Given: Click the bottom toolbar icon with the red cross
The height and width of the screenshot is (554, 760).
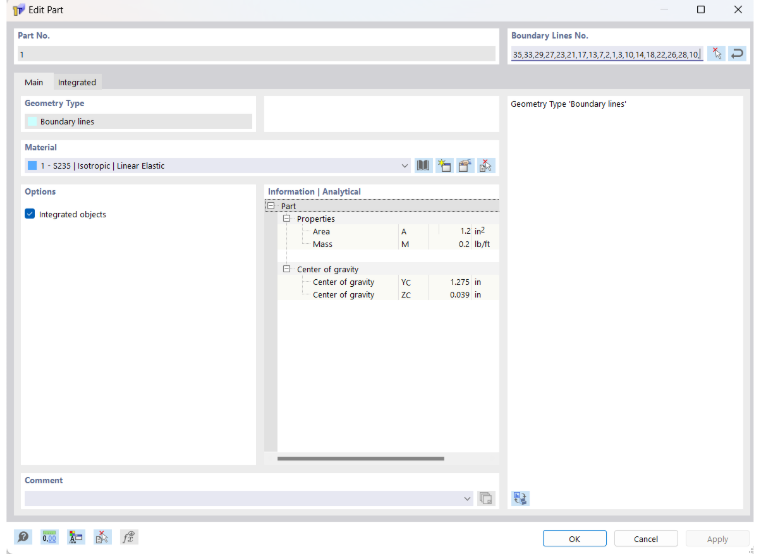Looking at the screenshot, I should 102,537.
